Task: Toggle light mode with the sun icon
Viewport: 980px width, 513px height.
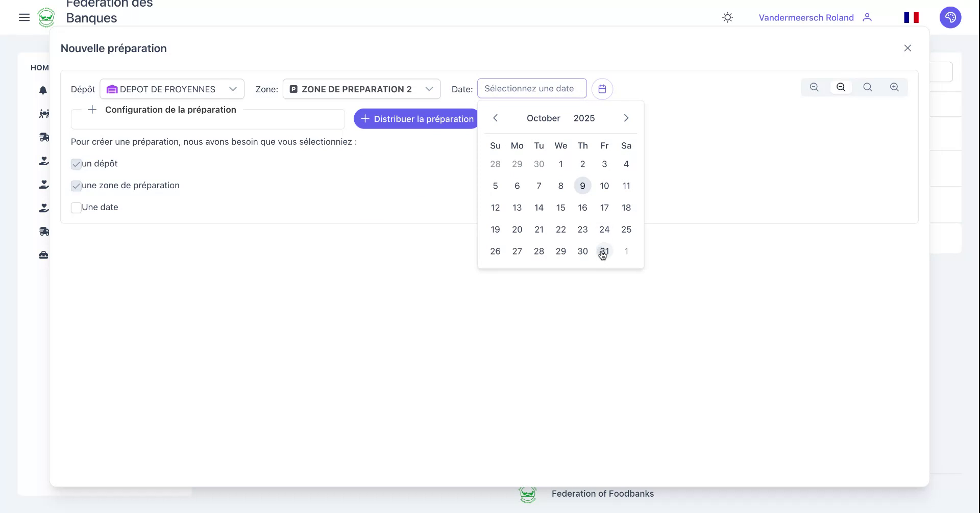Action: 727,17
